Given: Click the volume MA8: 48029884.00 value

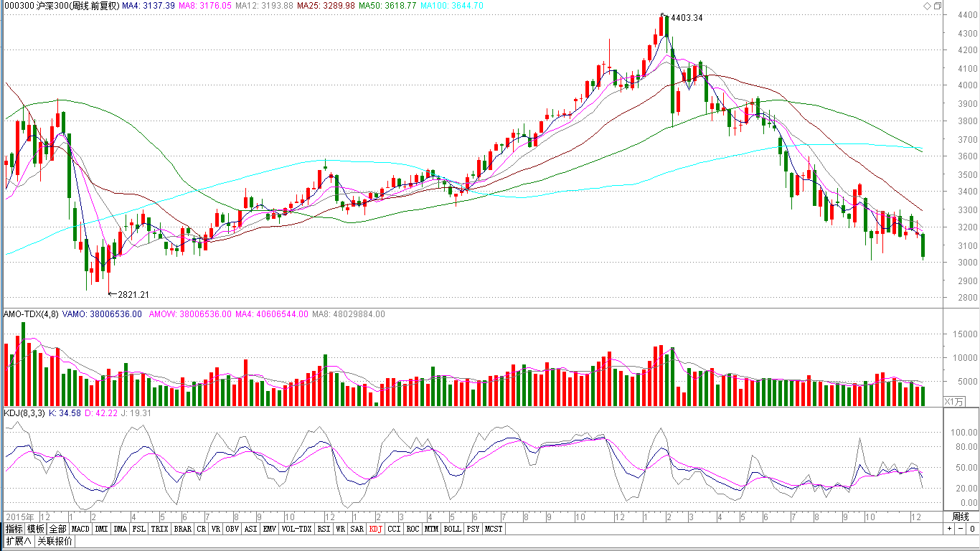Looking at the screenshot, I should click(349, 314).
